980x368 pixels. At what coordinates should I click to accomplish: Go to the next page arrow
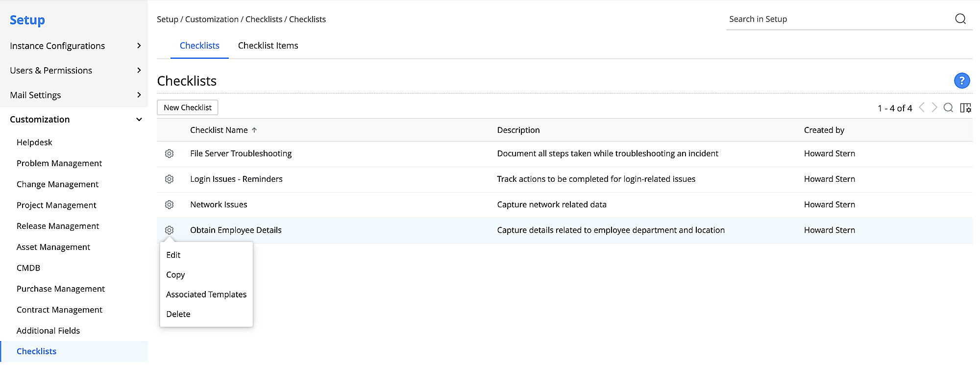[934, 108]
